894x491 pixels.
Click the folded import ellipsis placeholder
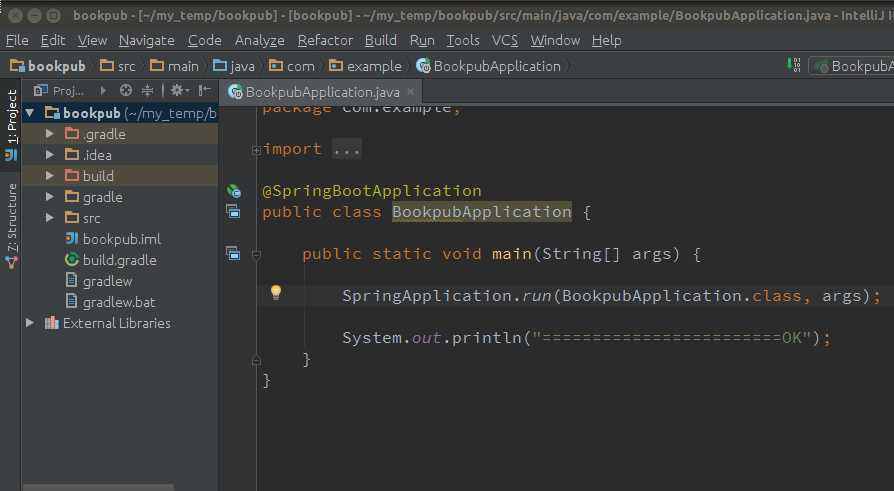tap(347, 149)
